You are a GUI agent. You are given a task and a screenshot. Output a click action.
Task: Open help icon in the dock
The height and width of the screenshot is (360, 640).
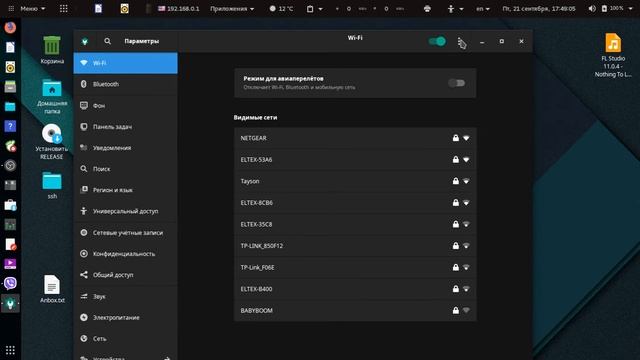coord(10,126)
